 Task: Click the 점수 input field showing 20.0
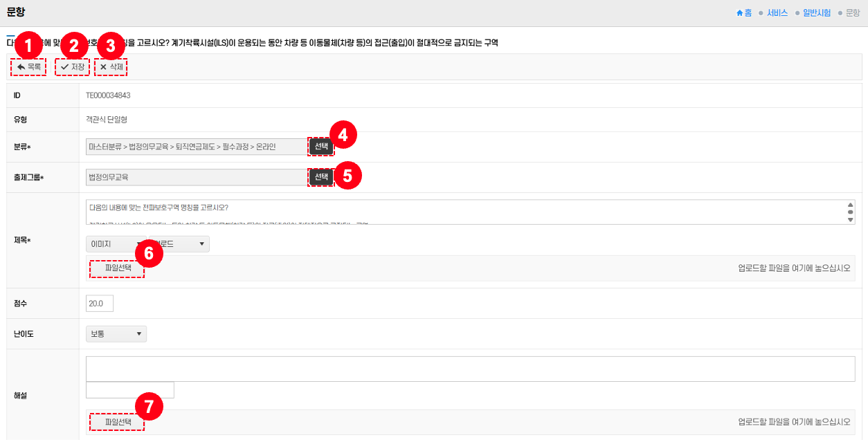coord(99,304)
